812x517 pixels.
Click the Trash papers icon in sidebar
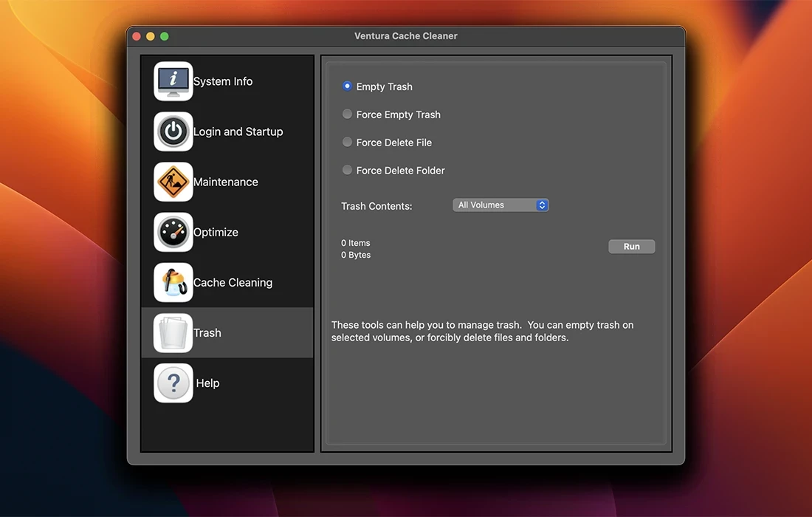(173, 333)
